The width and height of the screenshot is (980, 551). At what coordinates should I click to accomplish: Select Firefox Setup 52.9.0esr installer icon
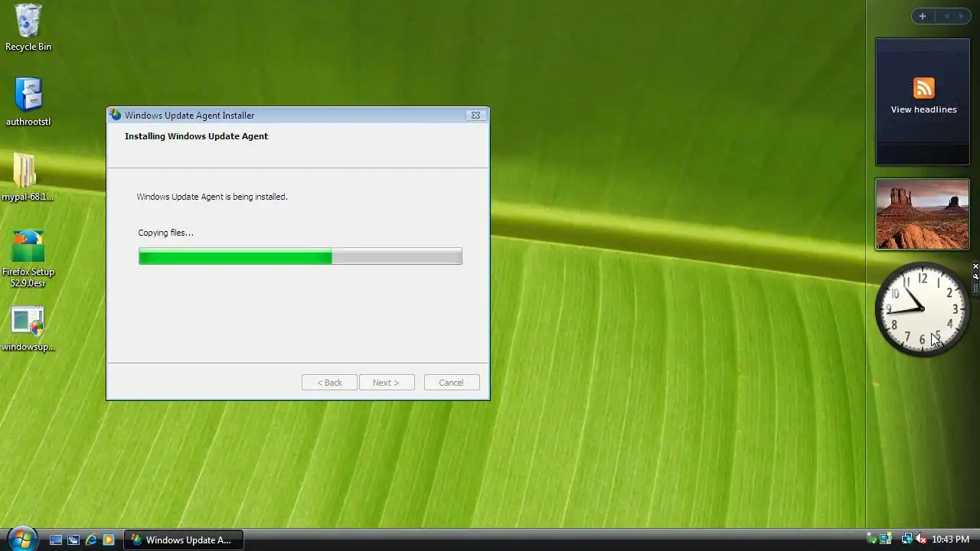tap(28, 258)
